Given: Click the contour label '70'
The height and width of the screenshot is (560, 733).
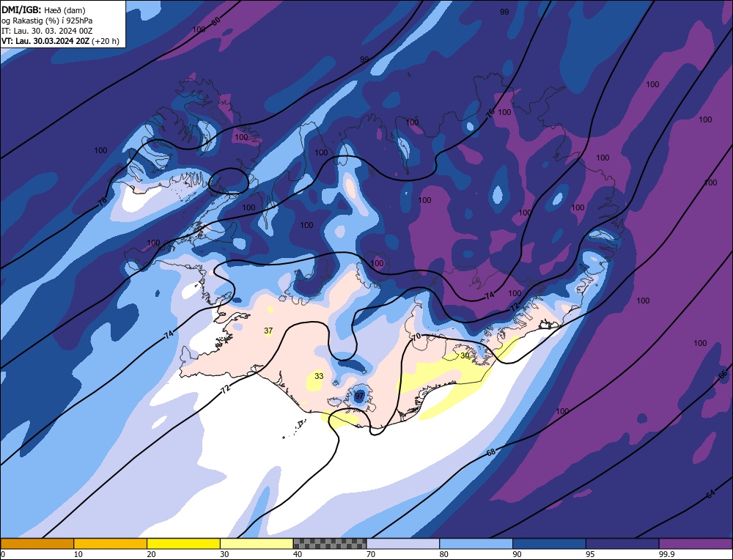Looking at the screenshot, I should click(x=416, y=336).
